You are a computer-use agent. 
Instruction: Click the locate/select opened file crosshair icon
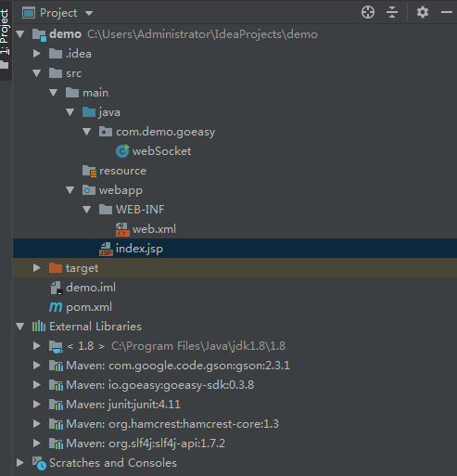coord(368,13)
